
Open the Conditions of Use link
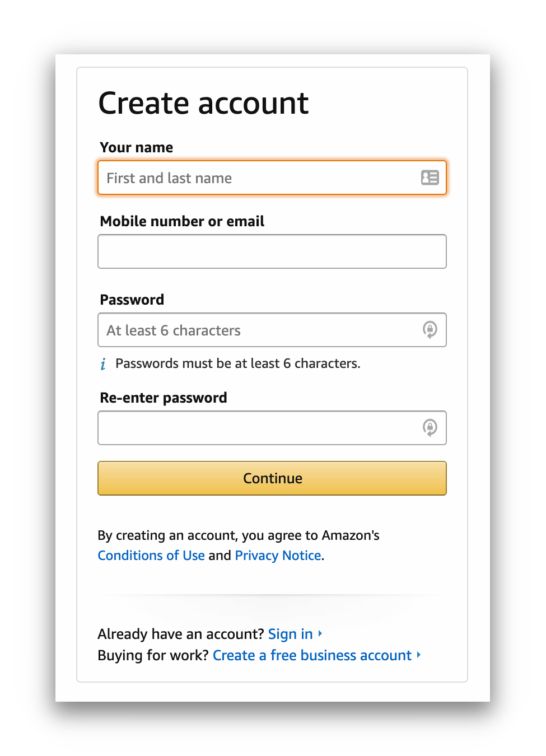coord(151,555)
